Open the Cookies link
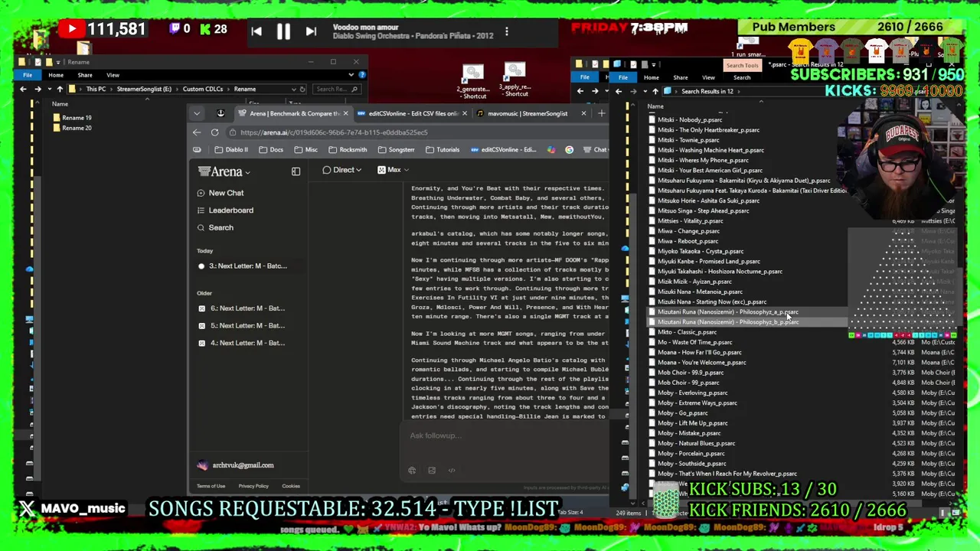 point(290,486)
